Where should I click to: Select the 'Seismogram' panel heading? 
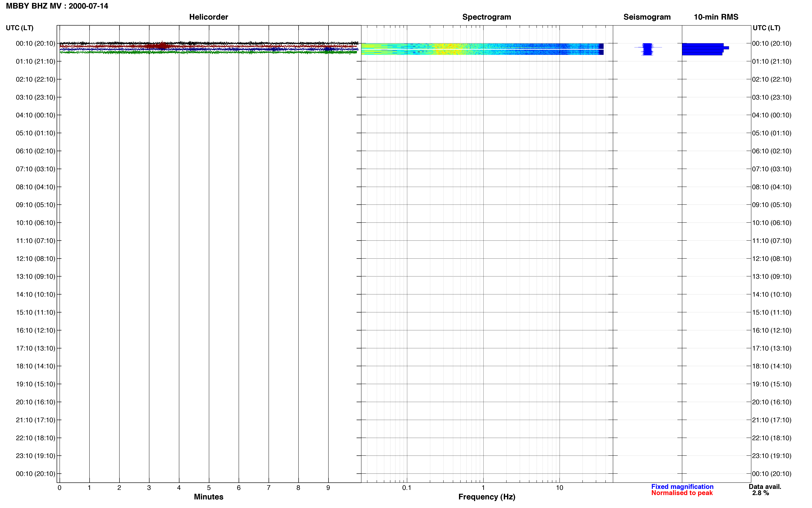click(x=647, y=17)
